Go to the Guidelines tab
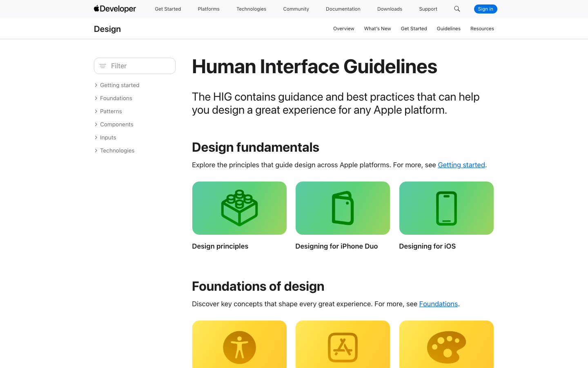 tap(449, 29)
